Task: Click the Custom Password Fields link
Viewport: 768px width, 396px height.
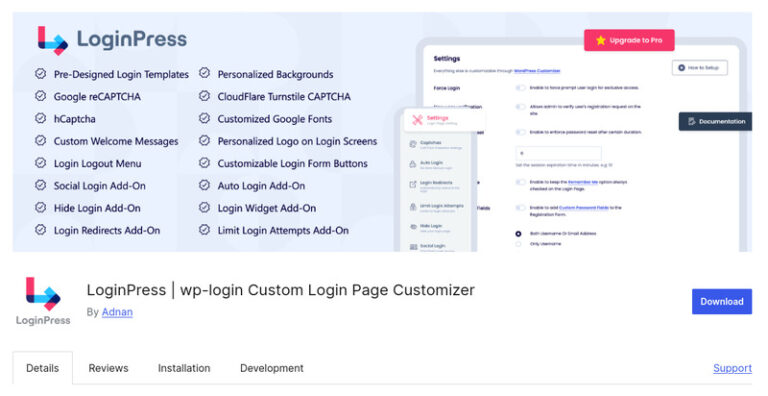Action: (x=584, y=208)
